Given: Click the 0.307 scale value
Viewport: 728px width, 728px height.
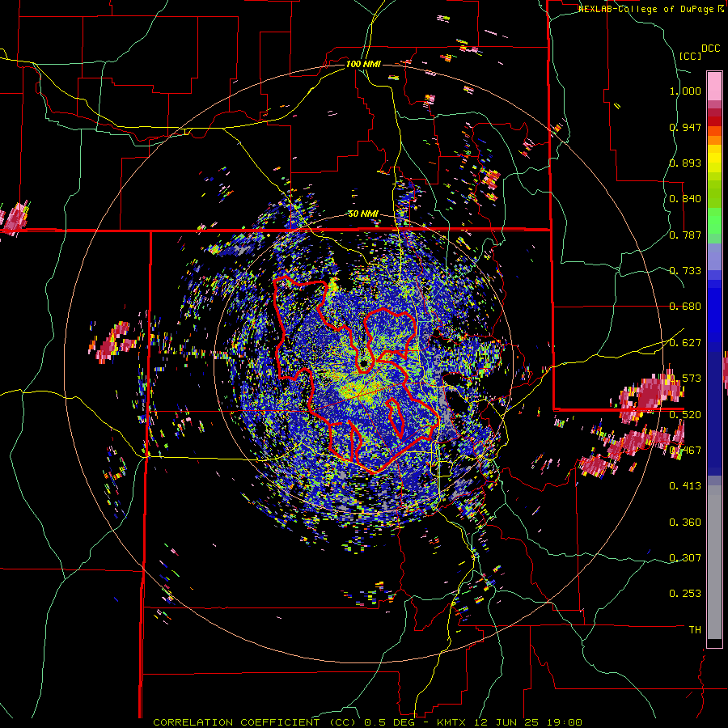Looking at the screenshot, I should pos(685,557).
